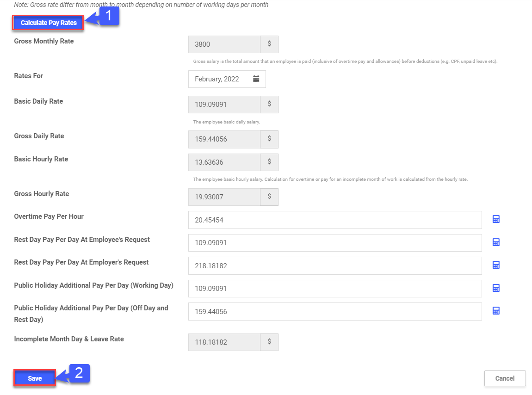Image resolution: width=532 pixels, height=395 pixels.
Task: Click calculator icon for Rest Day Employee's Request
Action: coord(496,242)
